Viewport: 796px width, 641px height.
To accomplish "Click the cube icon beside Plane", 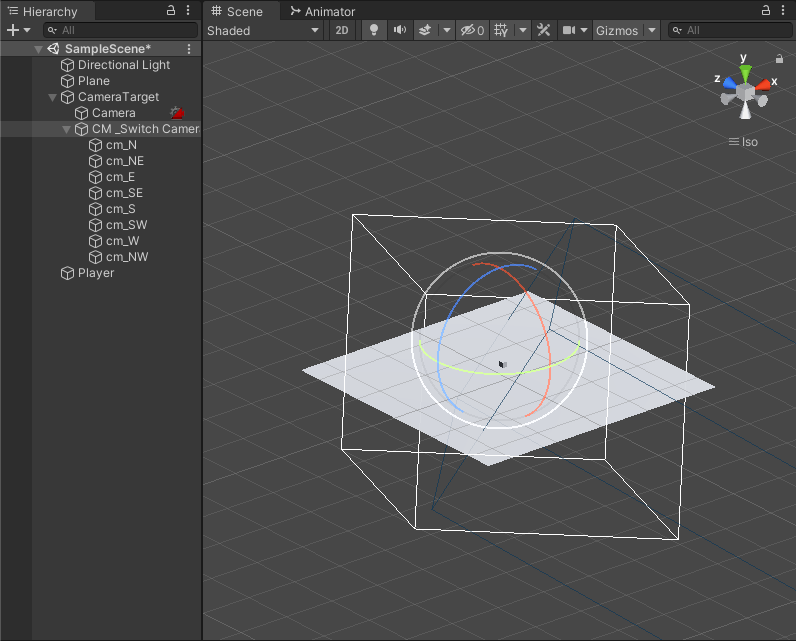I will point(68,81).
